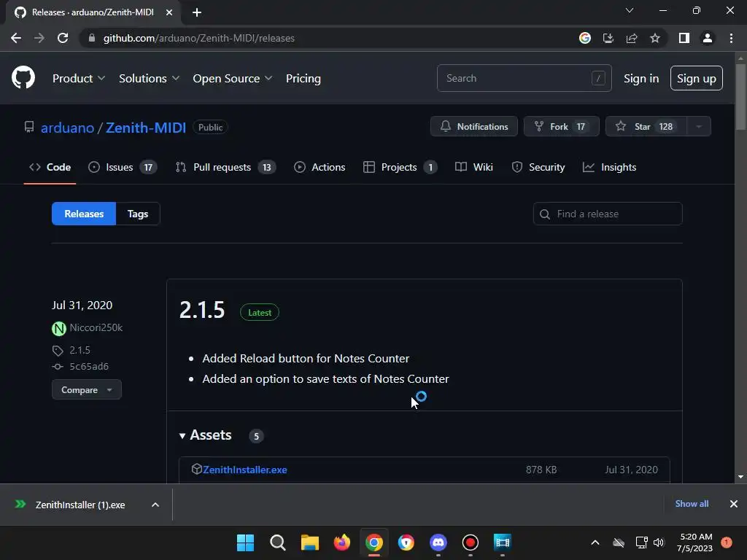Fork the repository
The height and width of the screenshot is (560, 747).
click(x=561, y=127)
